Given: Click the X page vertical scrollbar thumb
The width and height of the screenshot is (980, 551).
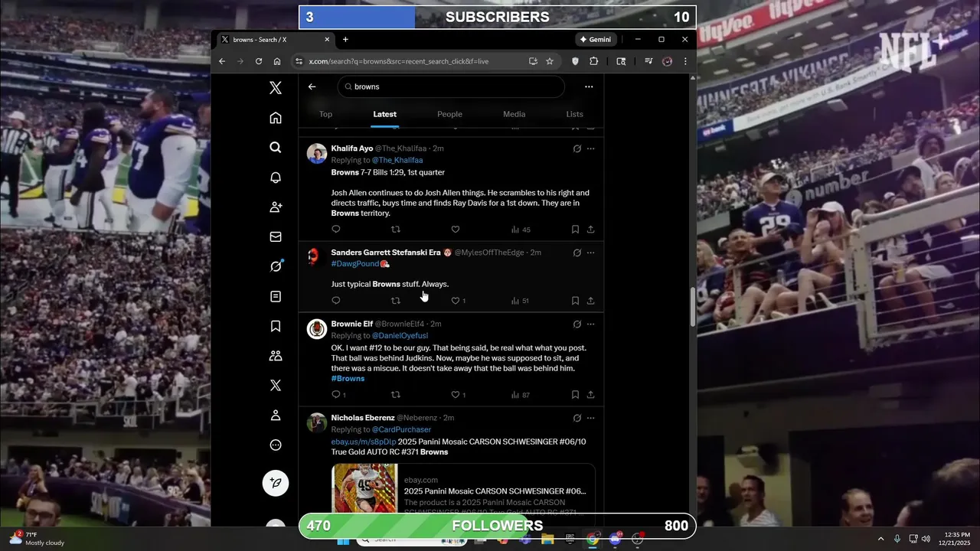Looking at the screenshot, I should (692, 306).
